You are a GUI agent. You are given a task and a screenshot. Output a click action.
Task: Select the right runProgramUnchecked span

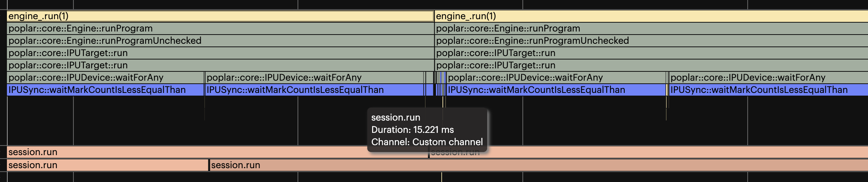pos(651,41)
